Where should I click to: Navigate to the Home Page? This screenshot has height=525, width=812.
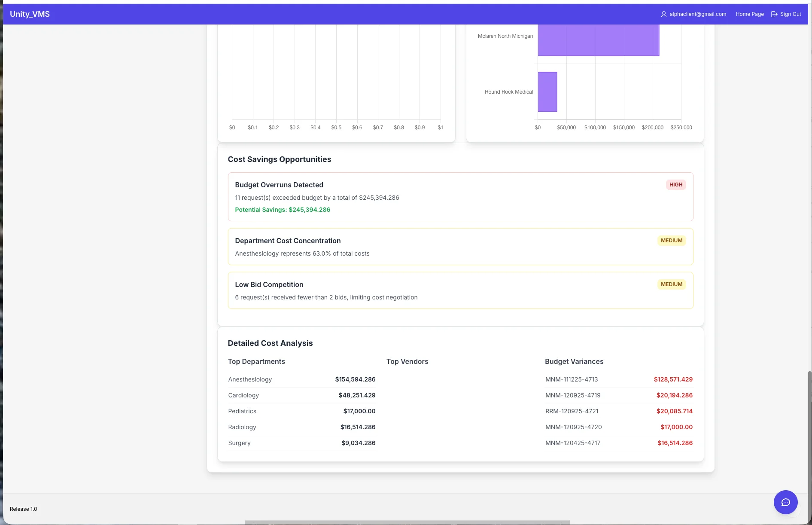(749, 14)
